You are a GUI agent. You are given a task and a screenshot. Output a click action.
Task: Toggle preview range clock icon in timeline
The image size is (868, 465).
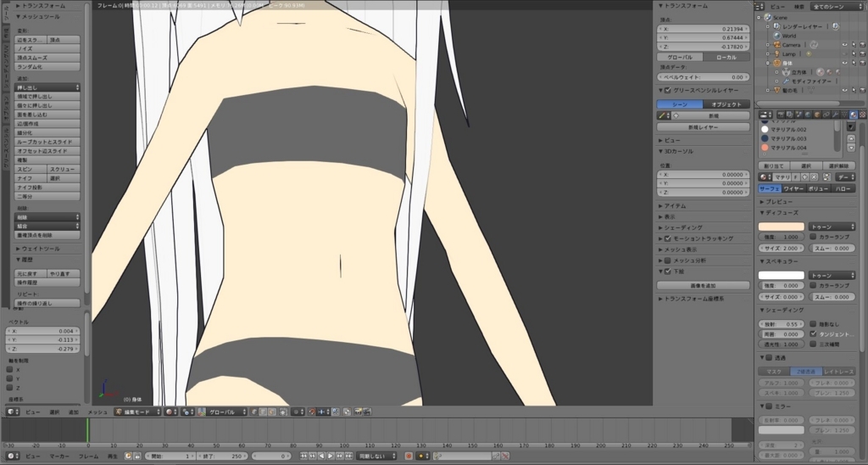click(x=128, y=457)
